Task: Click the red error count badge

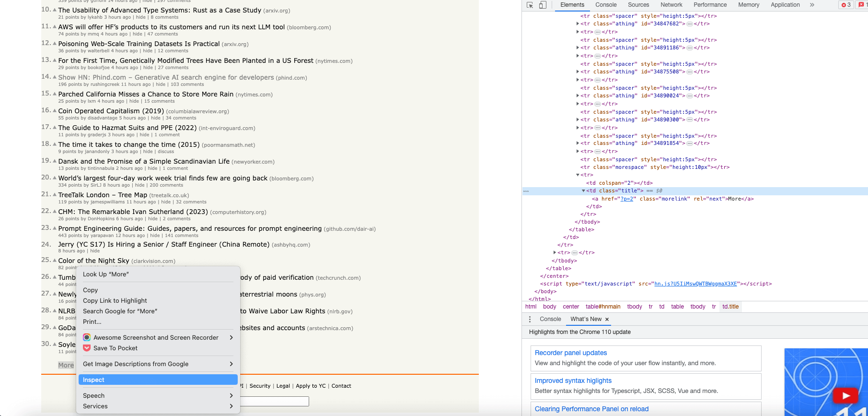Action: [846, 5]
